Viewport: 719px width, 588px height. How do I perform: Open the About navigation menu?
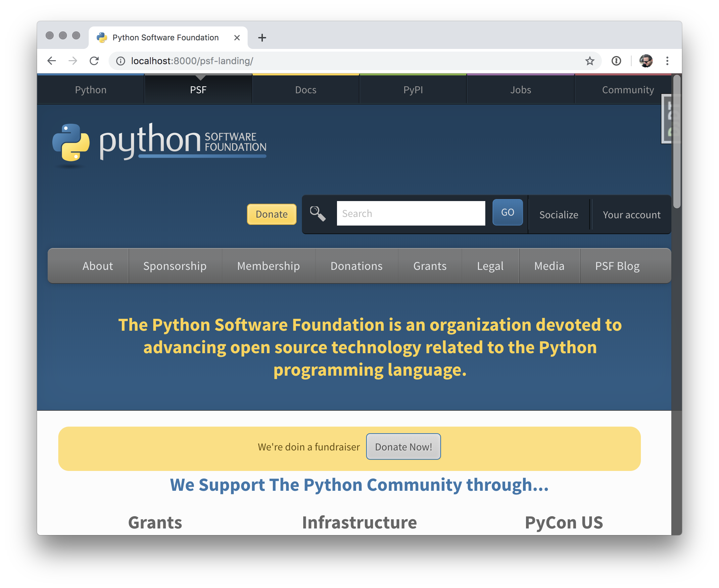(x=98, y=266)
